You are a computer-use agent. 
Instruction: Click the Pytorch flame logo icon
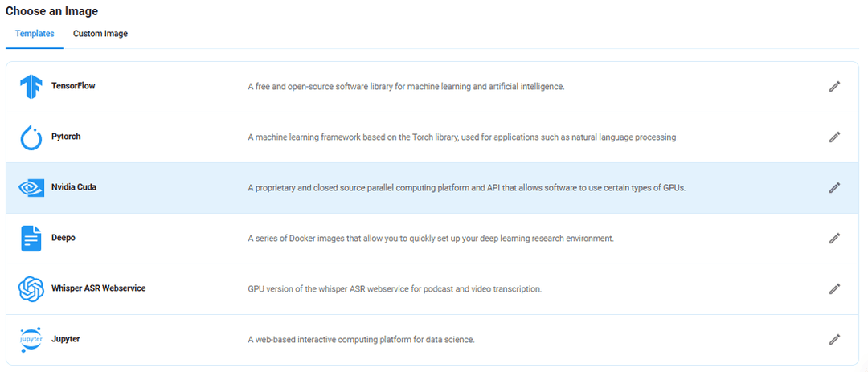click(31, 137)
